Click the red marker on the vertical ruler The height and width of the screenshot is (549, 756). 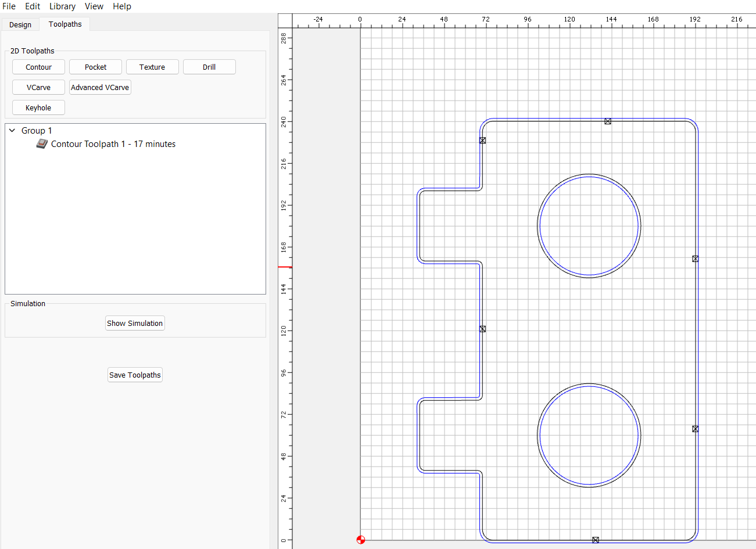tap(285, 267)
